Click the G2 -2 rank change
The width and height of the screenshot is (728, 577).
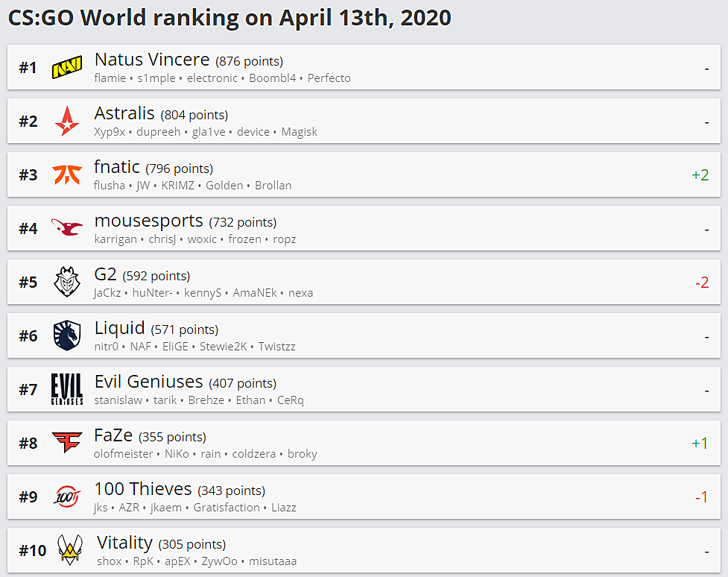[702, 283]
